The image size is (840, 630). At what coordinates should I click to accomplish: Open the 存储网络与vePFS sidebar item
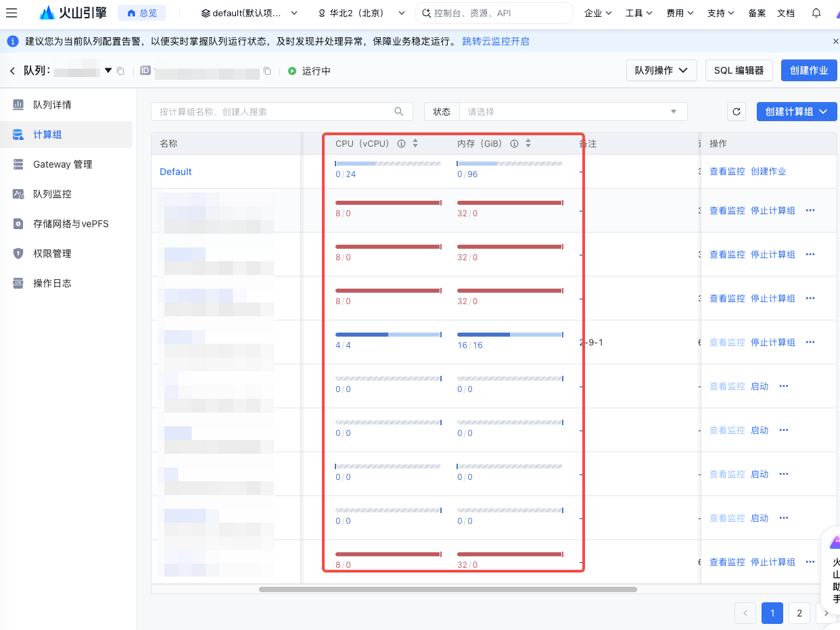click(x=67, y=224)
